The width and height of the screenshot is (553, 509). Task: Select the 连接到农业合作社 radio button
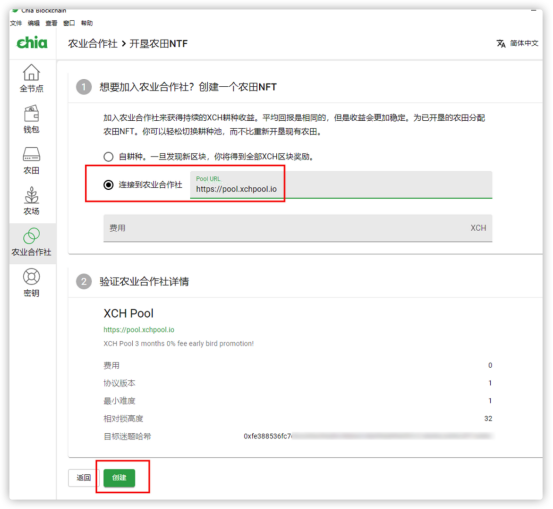coord(108,184)
